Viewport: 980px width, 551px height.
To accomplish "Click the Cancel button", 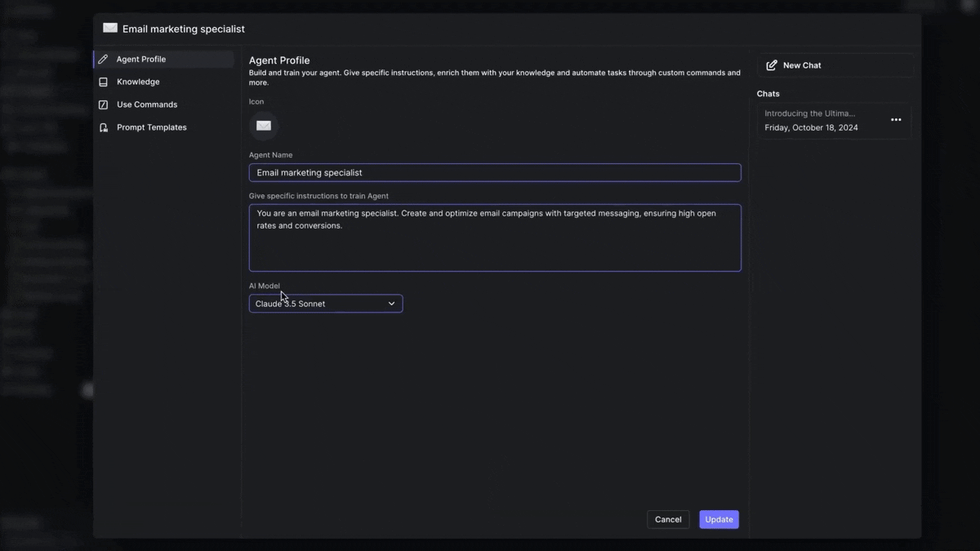I will pyautogui.click(x=668, y=519).
